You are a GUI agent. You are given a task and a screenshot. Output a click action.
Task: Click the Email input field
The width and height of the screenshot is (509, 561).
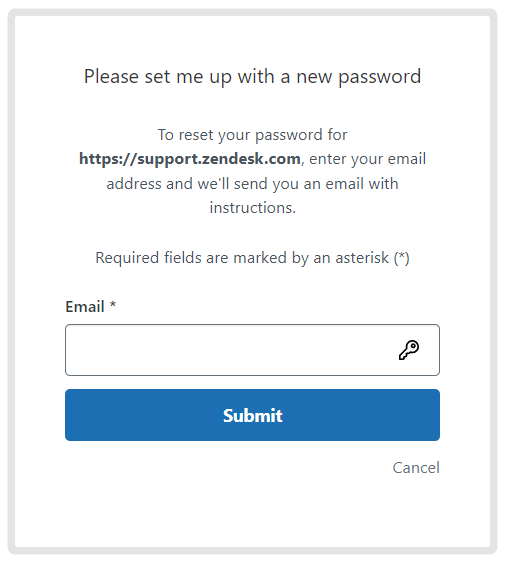252,350
